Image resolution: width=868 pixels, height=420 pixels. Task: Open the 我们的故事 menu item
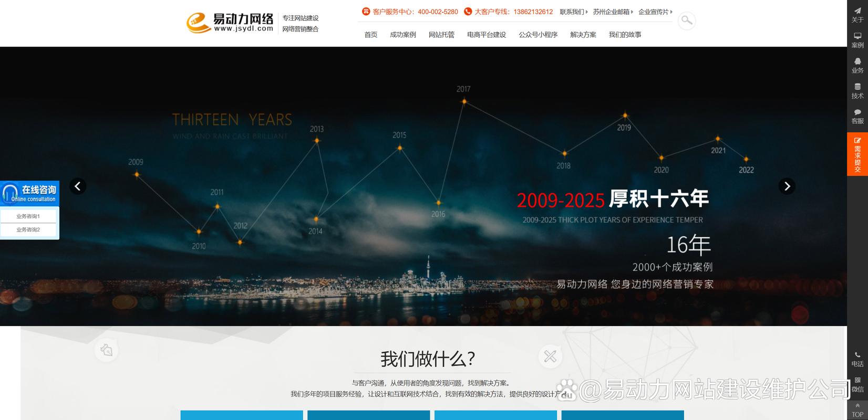[625, 35]
